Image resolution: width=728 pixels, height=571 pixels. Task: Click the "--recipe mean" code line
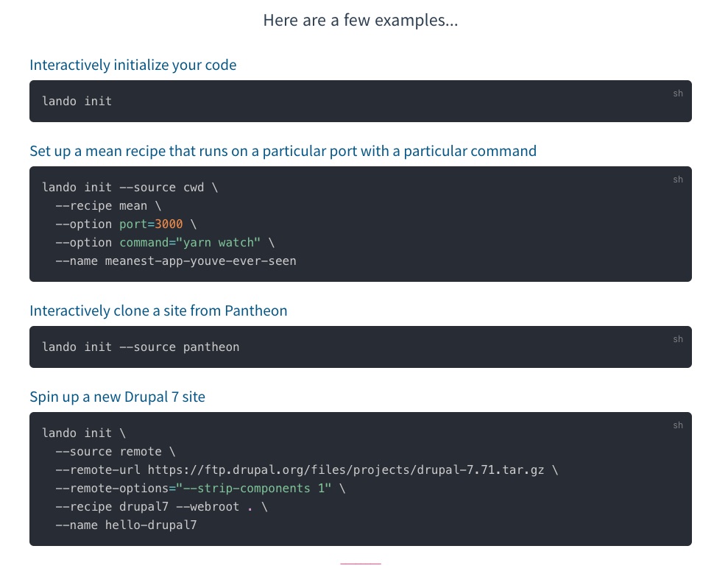(x=105, y=205)
